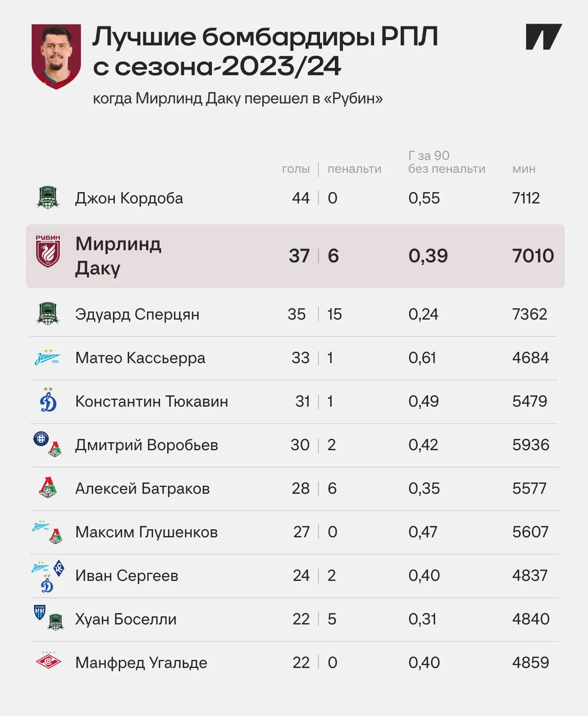Click Мирлинд Даку's portrait in the header
This screenshot has height=716, width=588.
(56, 56)
